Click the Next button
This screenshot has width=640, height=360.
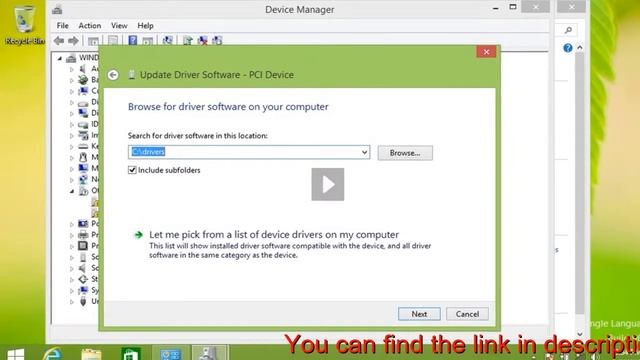click(x=419, y=314)
